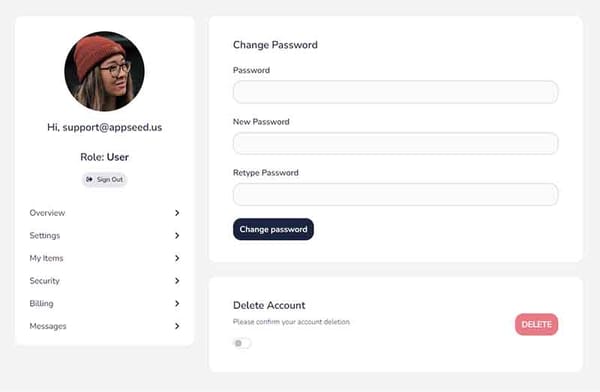Go to the Security section
Screen dimensions: 600x392
(x=104, y=281)
